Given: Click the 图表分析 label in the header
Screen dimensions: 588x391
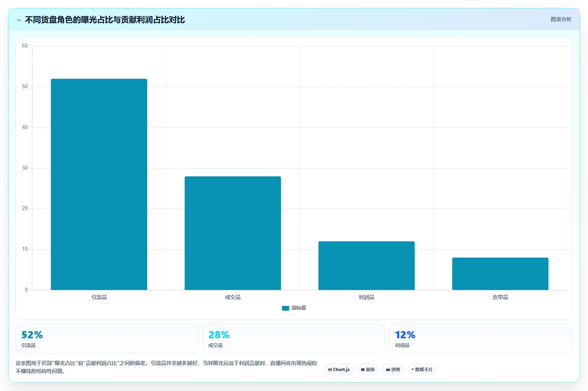Looking at the screenshot, I should click(561, 19).
